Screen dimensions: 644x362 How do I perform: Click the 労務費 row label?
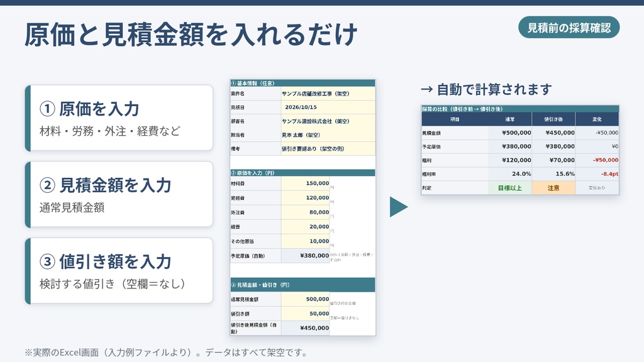point(237,198)
